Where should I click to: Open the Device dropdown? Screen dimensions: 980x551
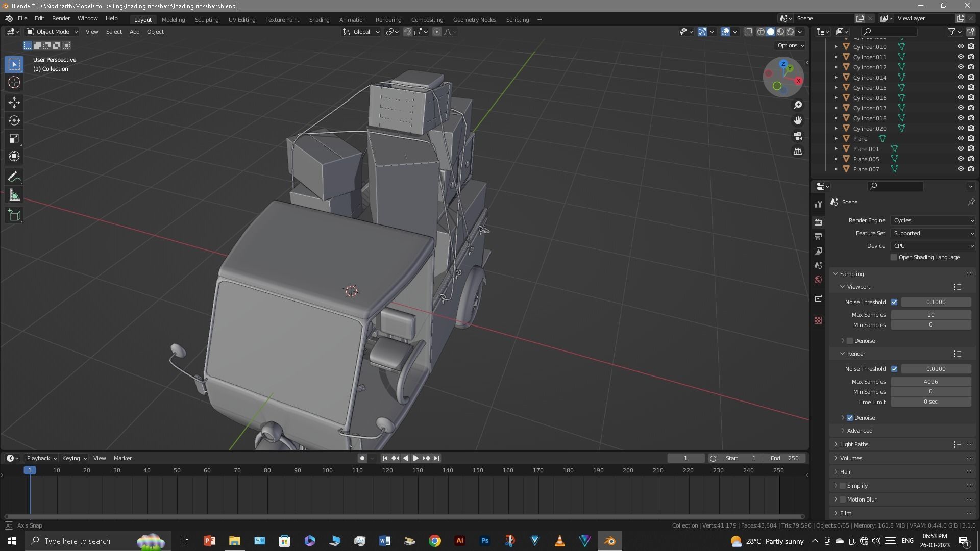tap(933, 246)
